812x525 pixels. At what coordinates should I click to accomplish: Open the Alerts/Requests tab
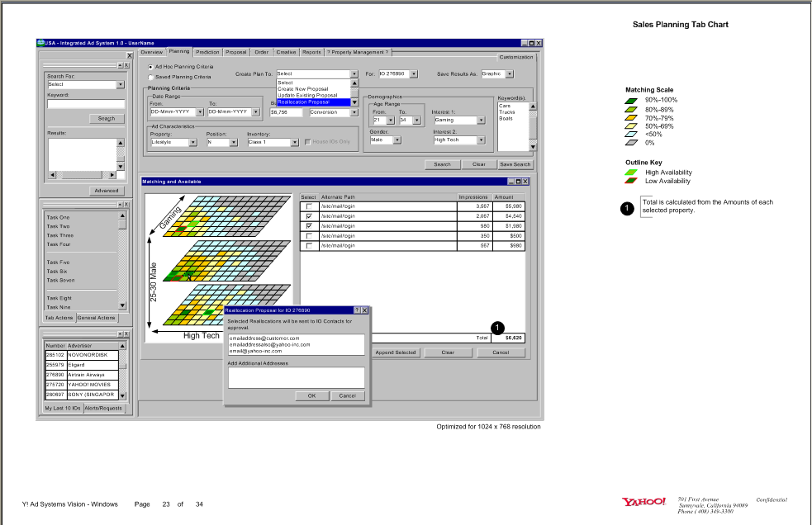pyautogui.click(x=103, y=408)
